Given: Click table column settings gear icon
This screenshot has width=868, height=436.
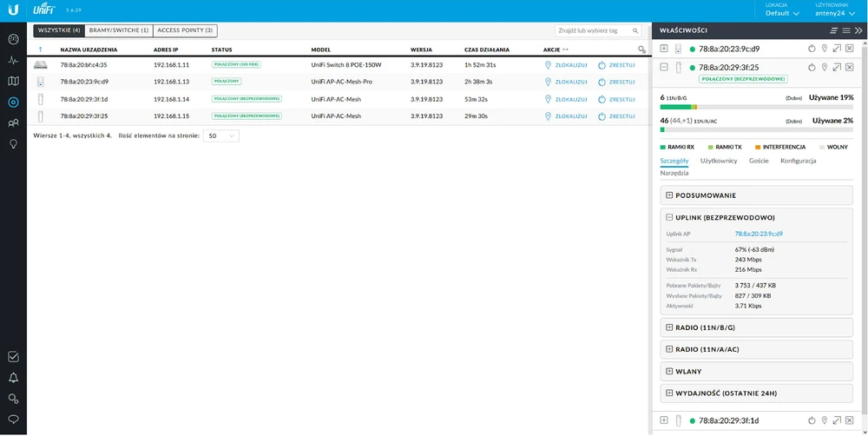Looking at the screenshot, I should 641,50.
